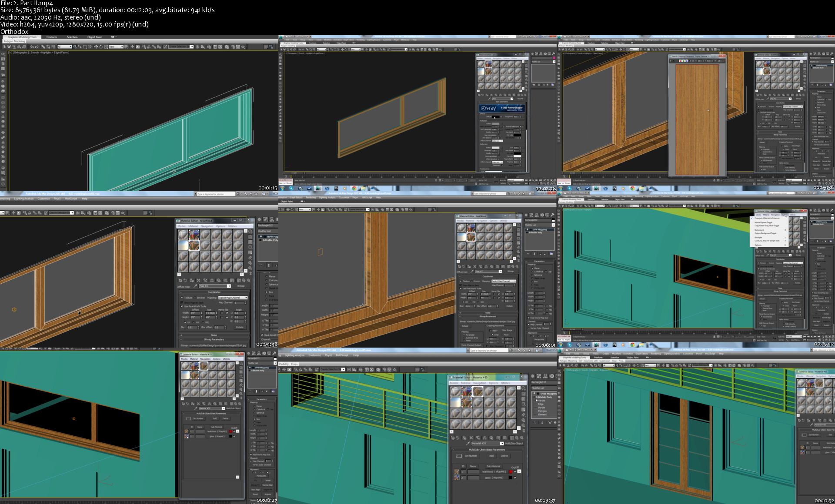Click red color swatch beside teakWood sub-material
This screenshot has width=835, height=504.
tap(511, 471)
